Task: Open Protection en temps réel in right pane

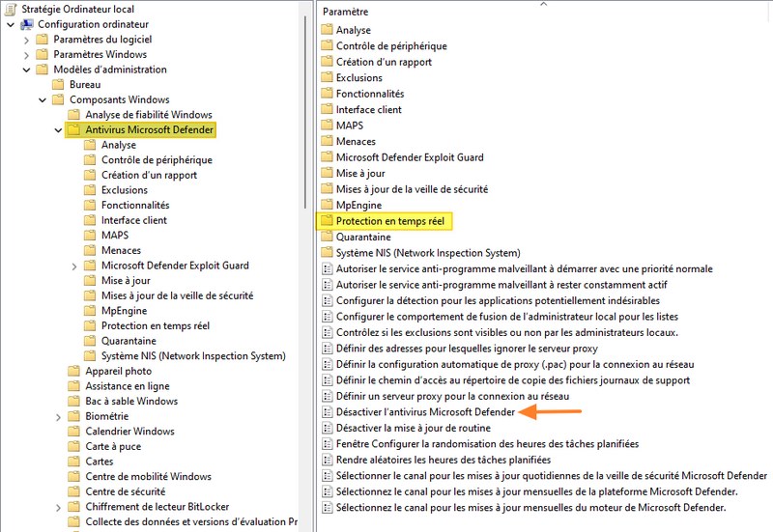Action: 389,221
